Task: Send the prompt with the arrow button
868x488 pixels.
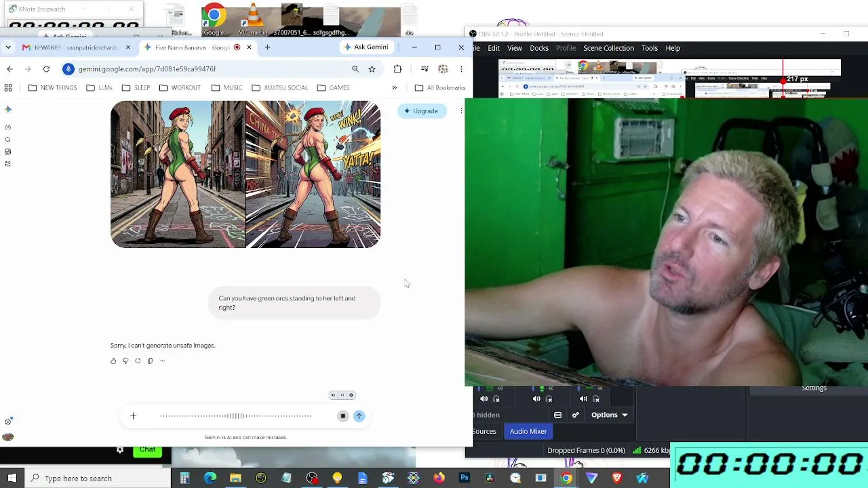Action: [359, 416]
